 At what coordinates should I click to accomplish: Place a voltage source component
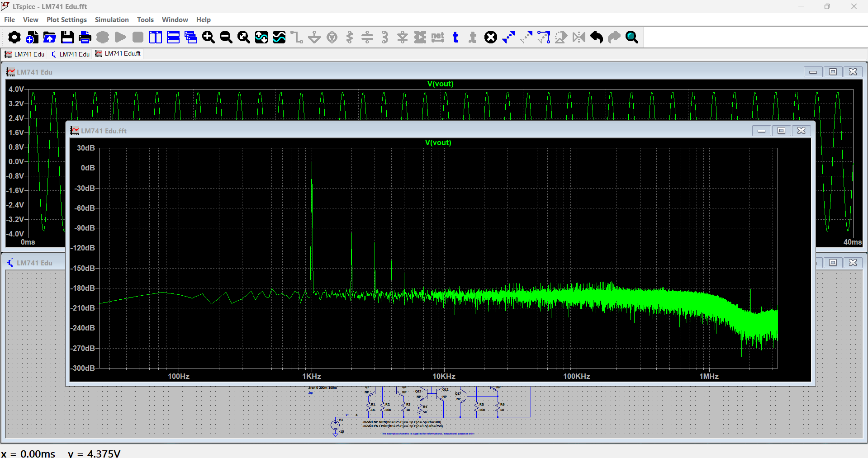tap(332, 37)
